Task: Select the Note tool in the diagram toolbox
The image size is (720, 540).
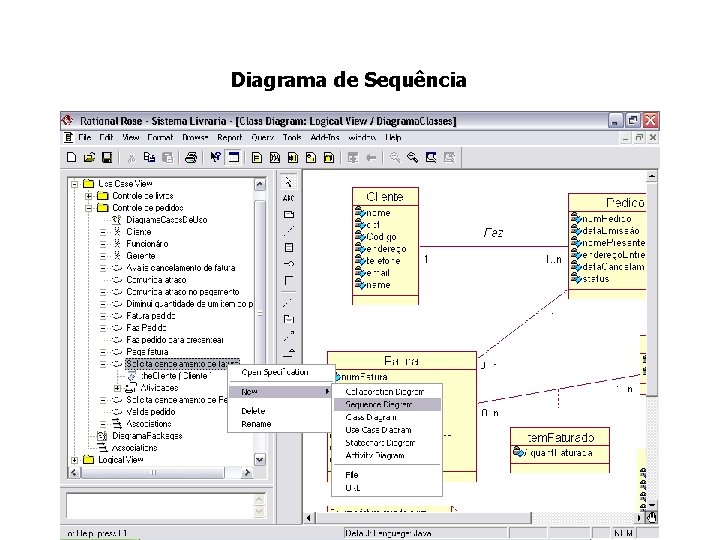Action: (288, 214)
